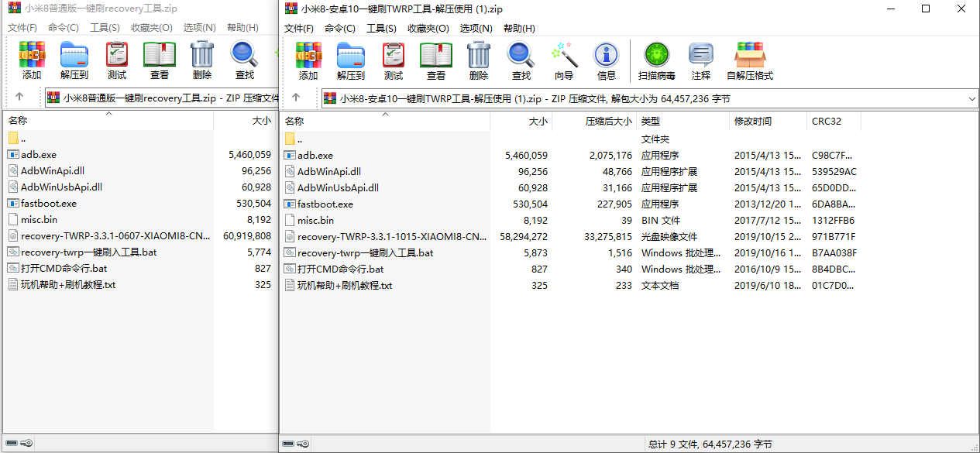Click Test icon in front window toolbar
980x453 pixels.
(x=394, y=61)
